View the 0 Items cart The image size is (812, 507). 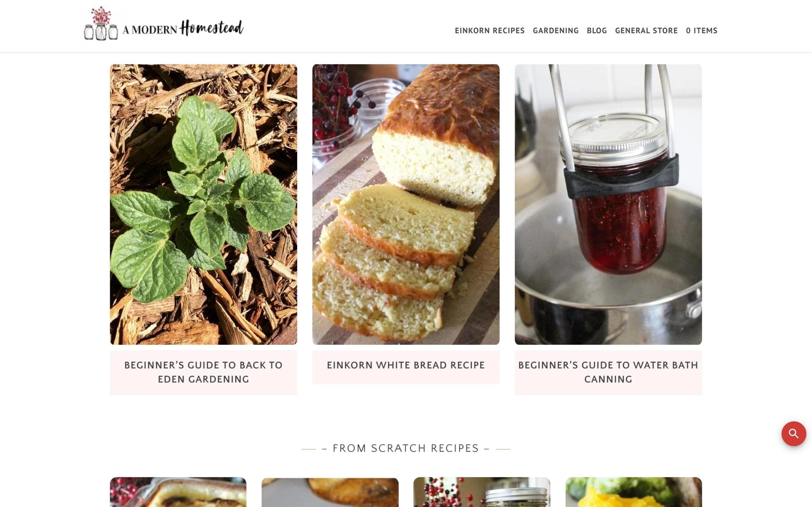pyautogui.click(x=702, y=30)
